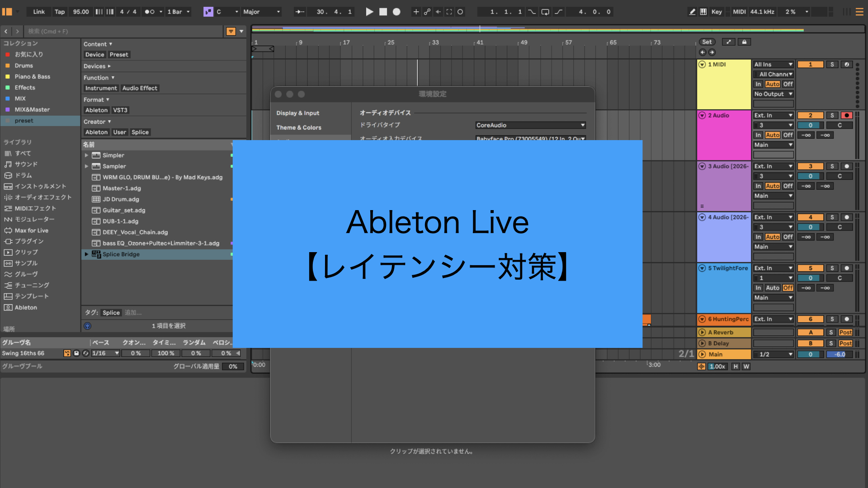Switch to Display & Input preferences section
Viewport: 868px width, 488px height.
coord(297,113)
